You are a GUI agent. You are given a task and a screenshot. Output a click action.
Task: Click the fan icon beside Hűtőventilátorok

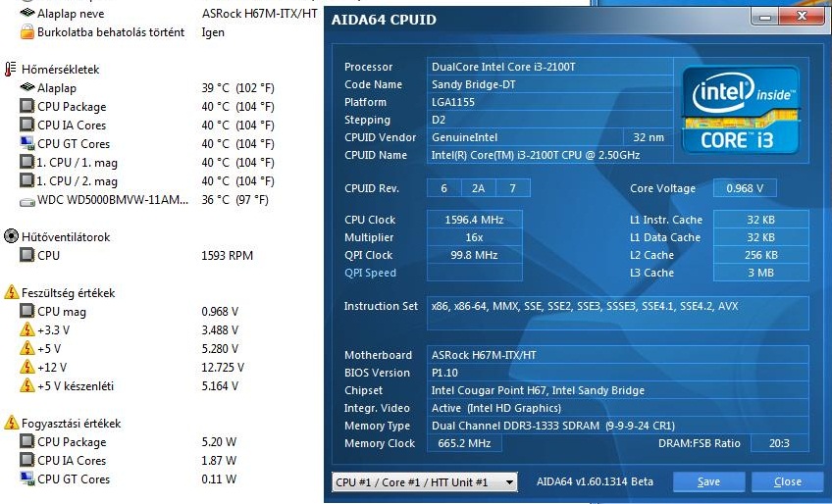[11, 236]
